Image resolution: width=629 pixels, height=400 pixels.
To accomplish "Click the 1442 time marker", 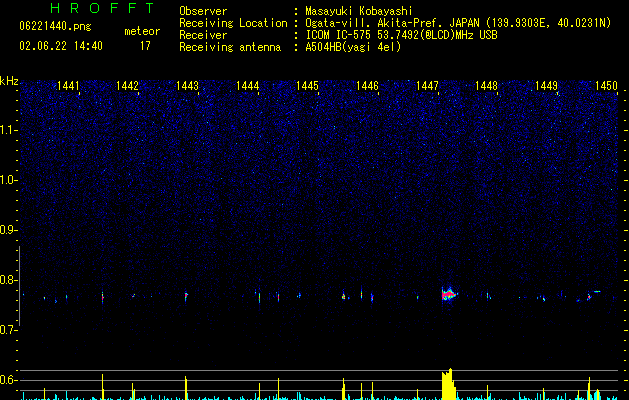I will tap(127, 86).
